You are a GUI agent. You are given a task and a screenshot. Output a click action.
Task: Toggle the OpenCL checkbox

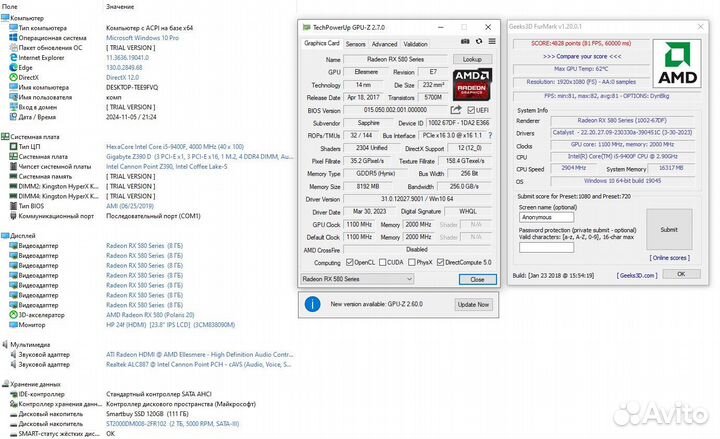[349, 262]
